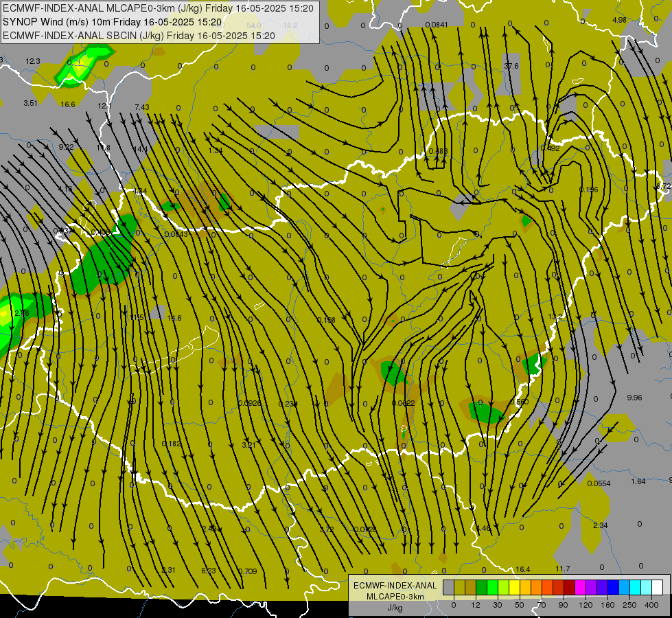Select the dark red legend swatch

[569, 588]
